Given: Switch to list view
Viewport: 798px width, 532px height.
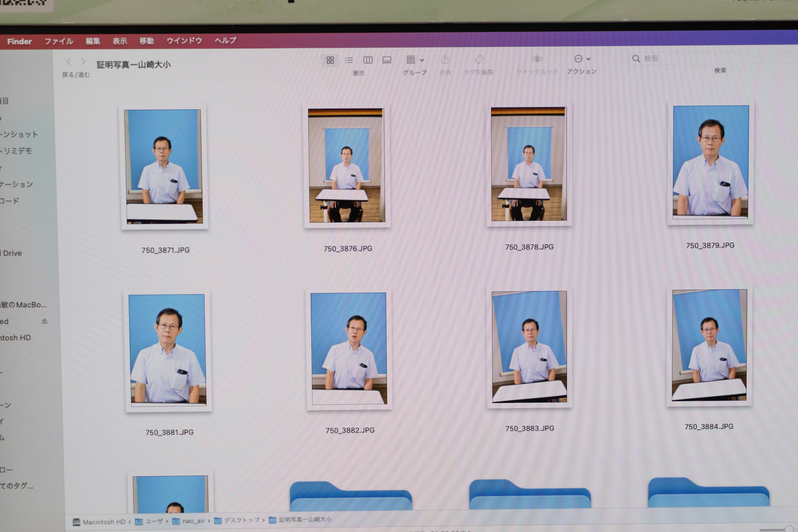Looking at the screenshot, I should 349,60.
